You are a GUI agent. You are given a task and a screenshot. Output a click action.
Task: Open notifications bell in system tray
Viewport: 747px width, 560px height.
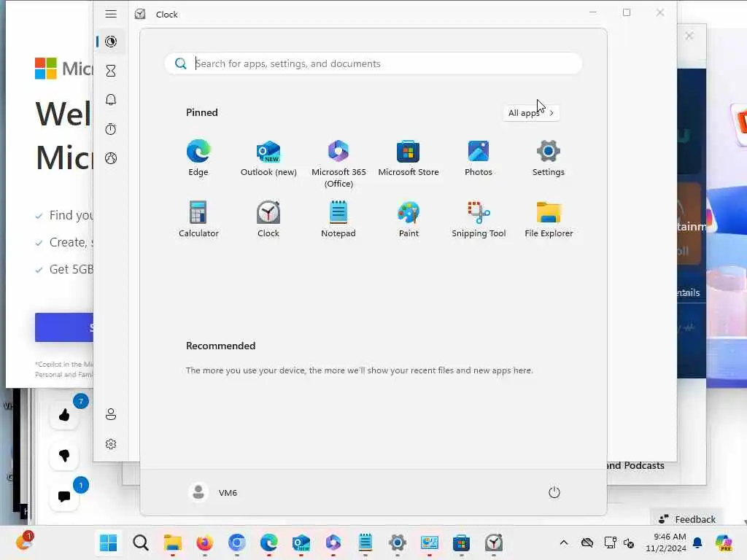(697, 542)
